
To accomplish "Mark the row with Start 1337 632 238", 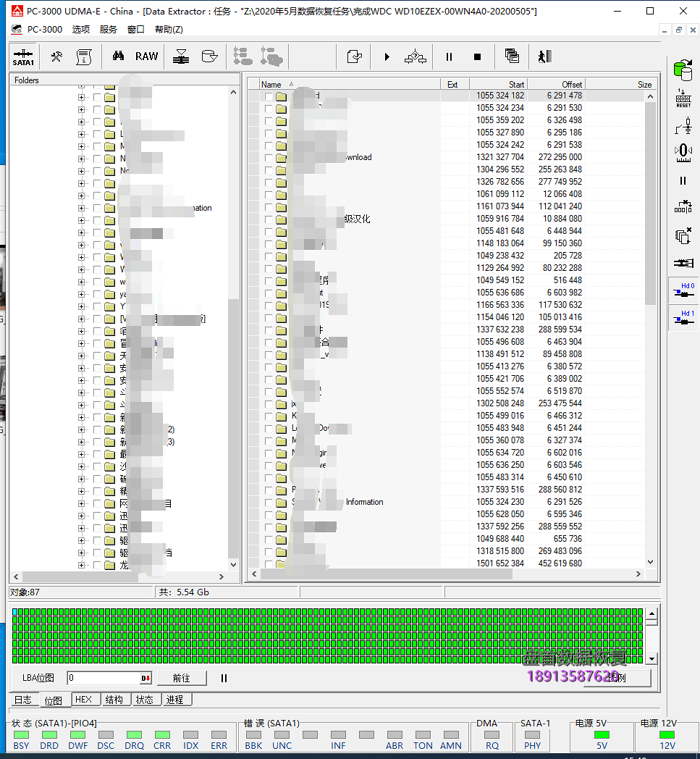I will (x=269, y=330).
